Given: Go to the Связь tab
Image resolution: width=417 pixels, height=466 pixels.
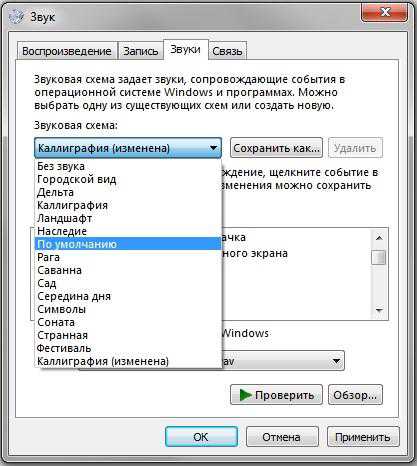Looking at the screenshot, I should pos(227,51).
